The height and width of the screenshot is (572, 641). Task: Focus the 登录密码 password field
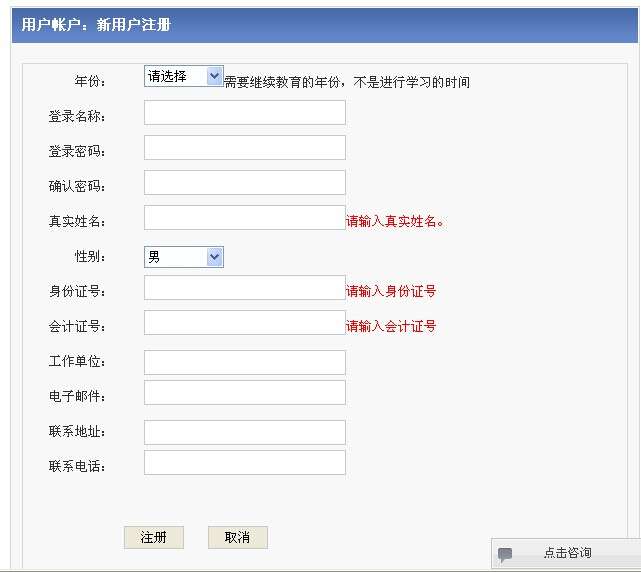coord(244,148)
